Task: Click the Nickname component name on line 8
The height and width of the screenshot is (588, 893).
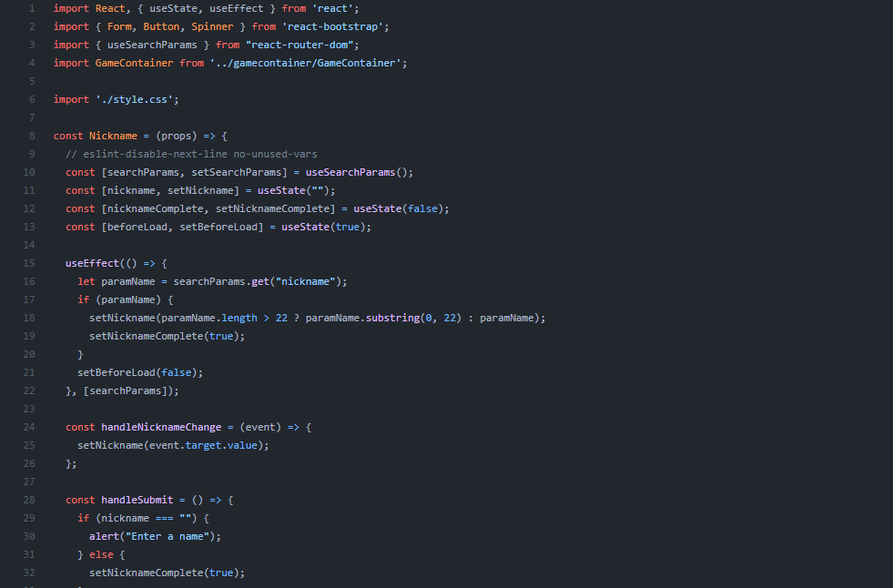Action: (x=114, y=135)
